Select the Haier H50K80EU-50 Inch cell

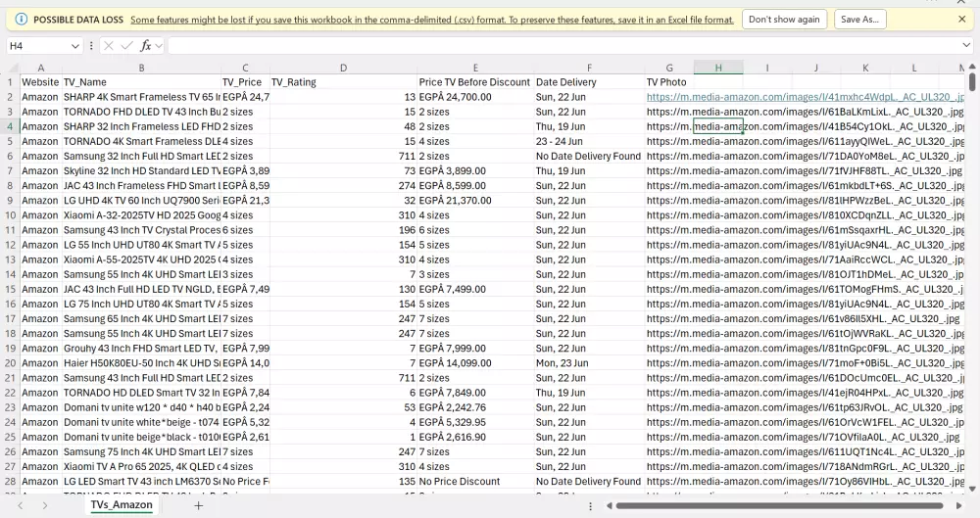coord(141,363)
